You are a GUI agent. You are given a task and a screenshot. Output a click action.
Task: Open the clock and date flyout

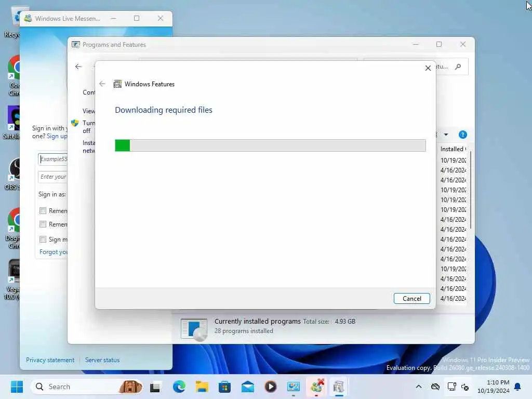(493, 387)
